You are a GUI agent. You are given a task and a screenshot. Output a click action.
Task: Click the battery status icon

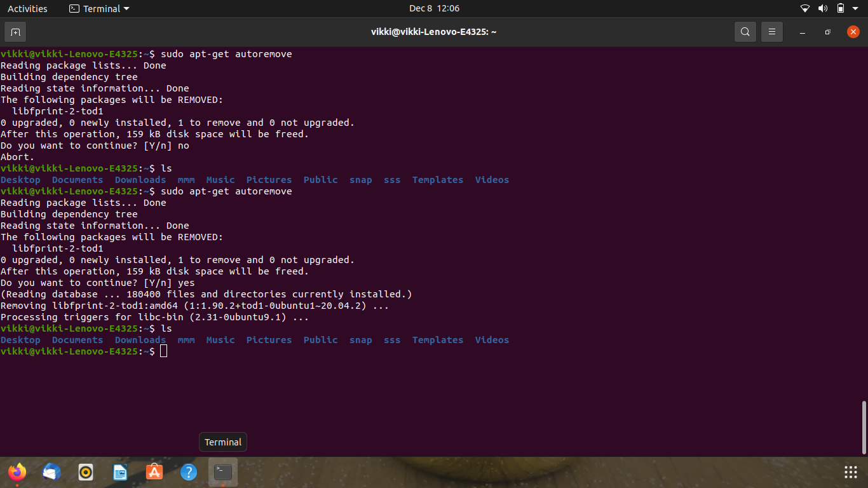[x=841, y=8]
